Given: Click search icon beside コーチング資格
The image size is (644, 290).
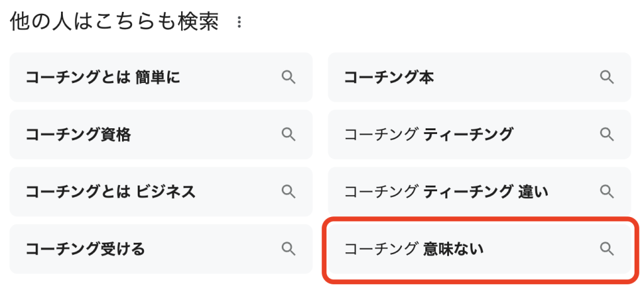Looking at the screenshot, I should point(288,135).
